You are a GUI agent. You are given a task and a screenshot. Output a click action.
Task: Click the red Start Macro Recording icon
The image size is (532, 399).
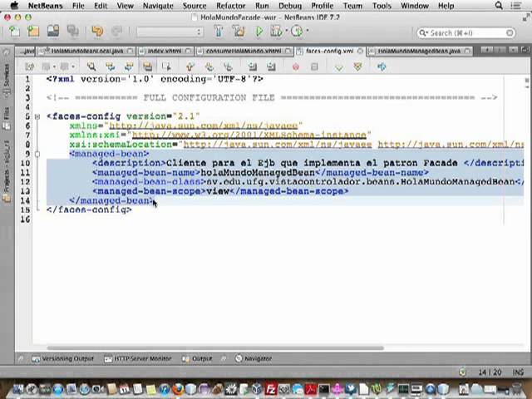pyautogui.click(x=296, y=66)
